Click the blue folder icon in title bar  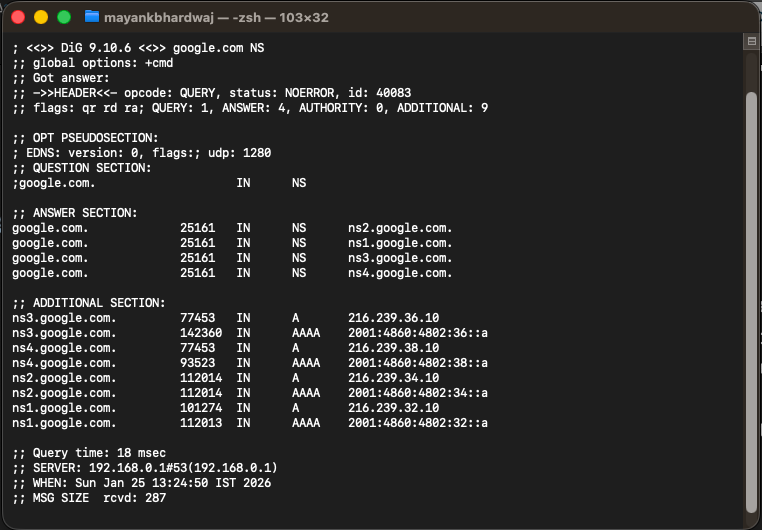(92, 17)
